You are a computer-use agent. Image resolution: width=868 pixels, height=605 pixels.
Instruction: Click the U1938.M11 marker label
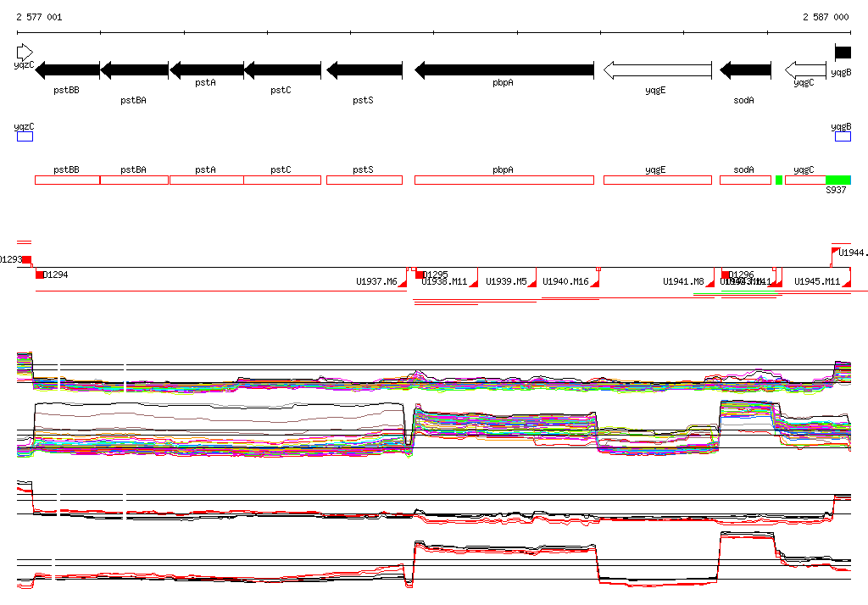coord(444,282)
